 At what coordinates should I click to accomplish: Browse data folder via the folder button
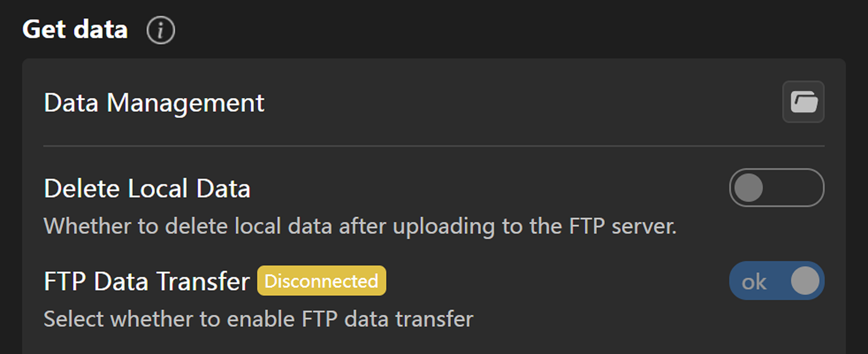pyautogui.click(x=803, y=102)
